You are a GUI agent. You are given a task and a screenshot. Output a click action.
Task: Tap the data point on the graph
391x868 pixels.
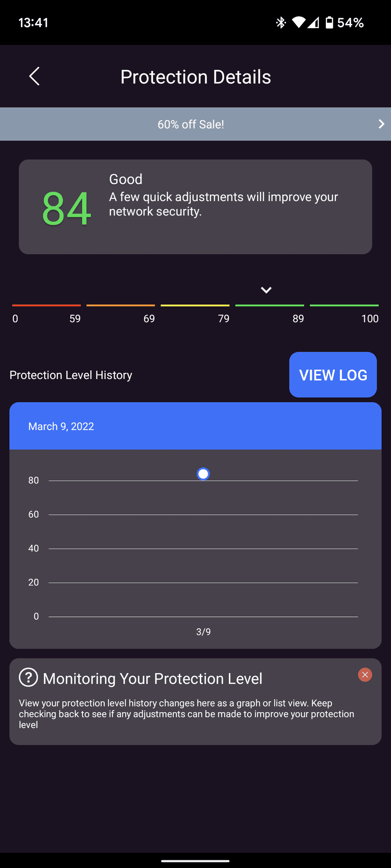203,473
